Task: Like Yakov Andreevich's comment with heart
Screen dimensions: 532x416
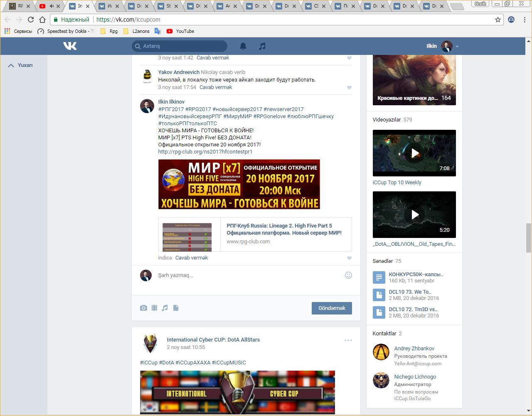Action: coord(349,87)
